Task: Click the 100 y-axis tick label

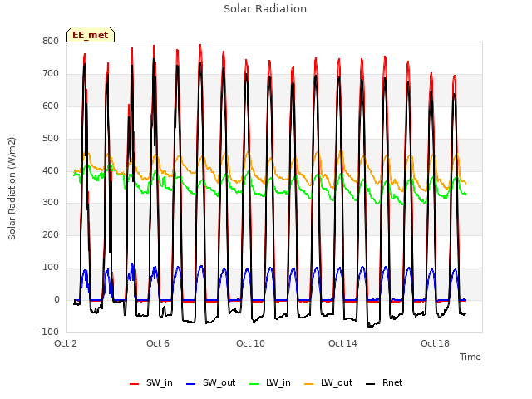Action: click(51, 267)
